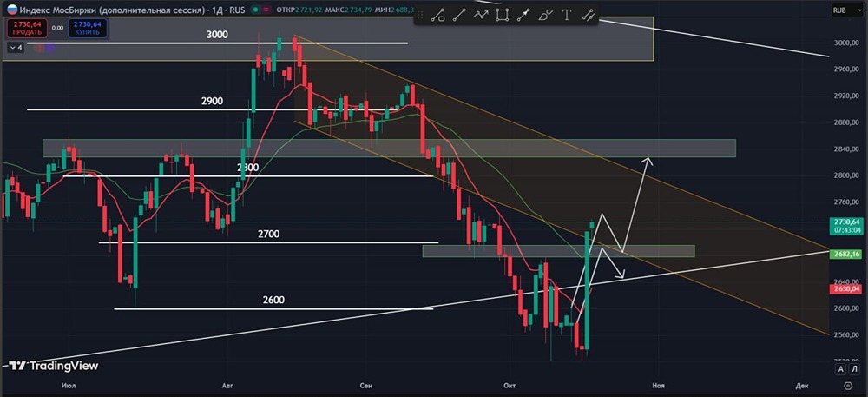This screenshot has height=397, width=868.
Task: Click the 2 560,00 price scale value
Action: pos(845,335)
